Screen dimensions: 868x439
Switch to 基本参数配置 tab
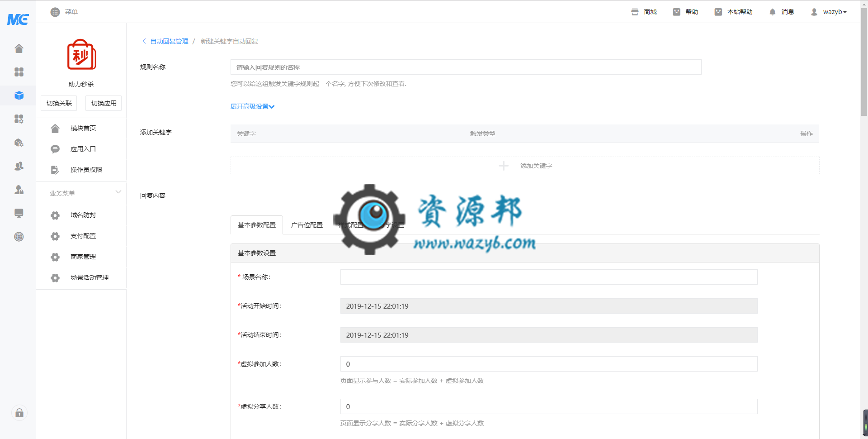click(257, 225)
